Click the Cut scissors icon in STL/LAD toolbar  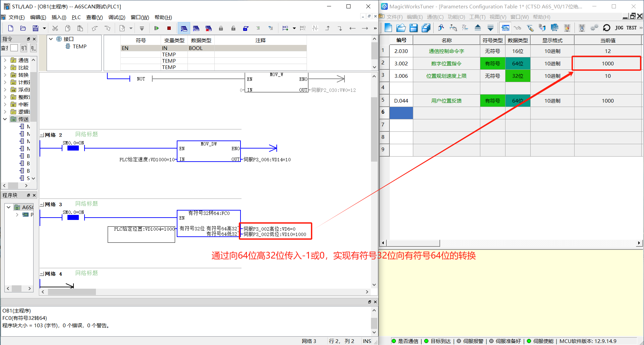pos(55,28)
